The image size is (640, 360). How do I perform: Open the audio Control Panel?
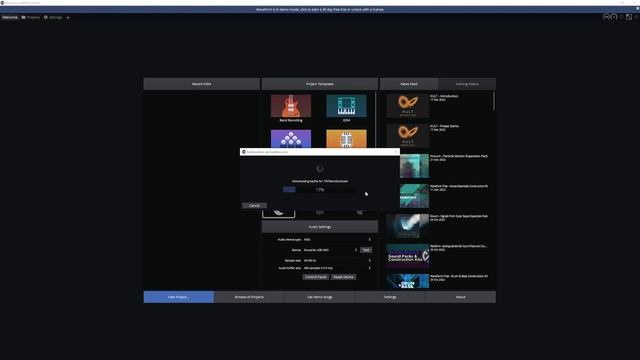pyautogui.click(x=316, y=277)
